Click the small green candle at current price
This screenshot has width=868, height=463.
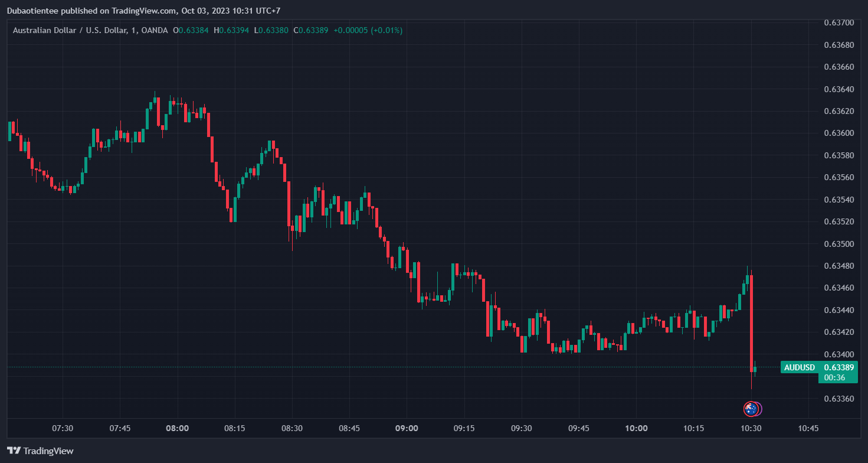click(x=755, y=369)
